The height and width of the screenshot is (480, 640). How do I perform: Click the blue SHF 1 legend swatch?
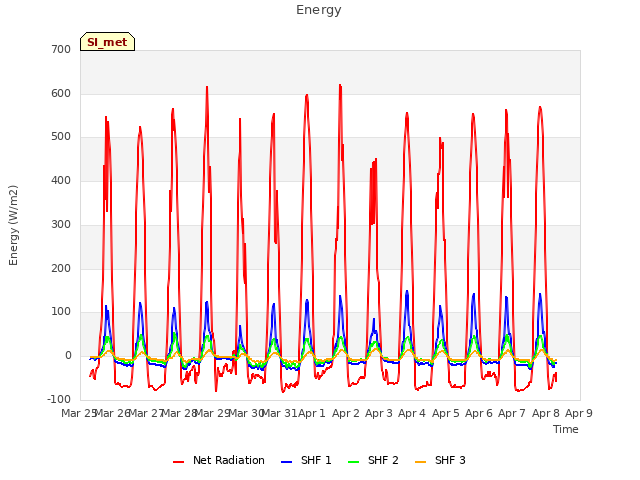(287, 462)
